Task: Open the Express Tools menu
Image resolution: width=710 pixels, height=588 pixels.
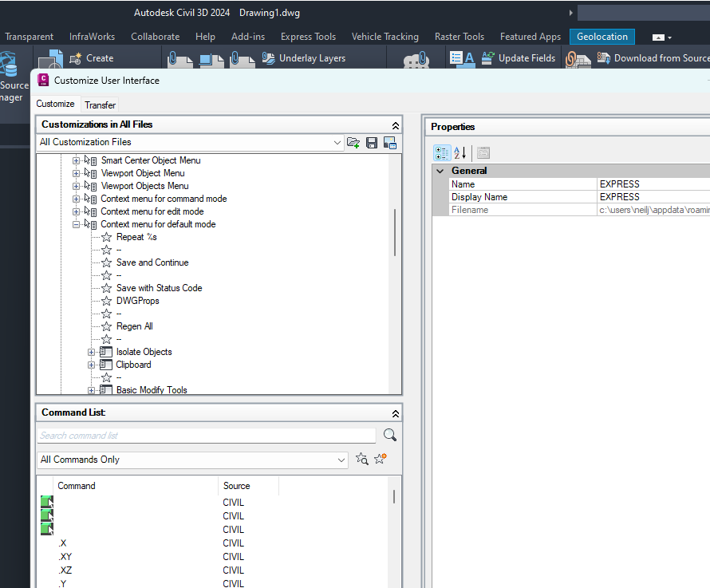Action: point(308,36)
